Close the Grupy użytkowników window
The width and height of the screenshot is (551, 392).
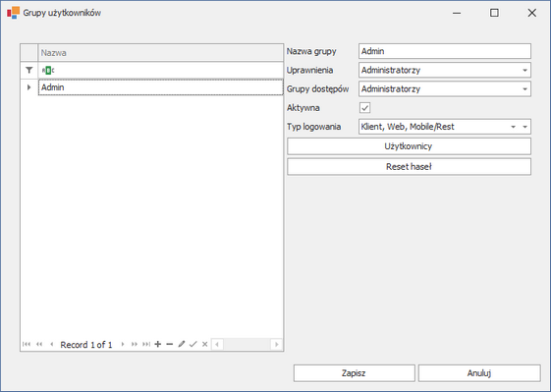[x=532, y=13]
